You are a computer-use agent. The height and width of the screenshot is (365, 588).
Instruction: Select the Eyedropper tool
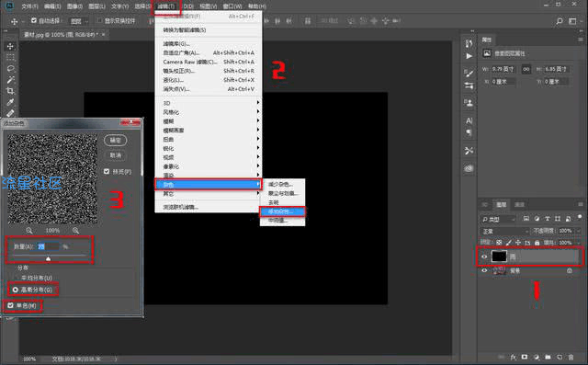[10, 102]
